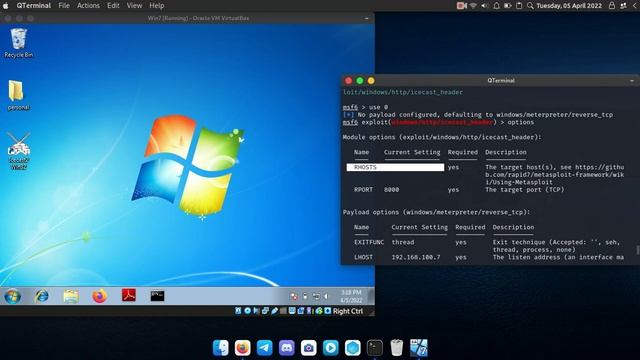
Task: Click VirtualBox optical drive status icon
Action: 247,311
